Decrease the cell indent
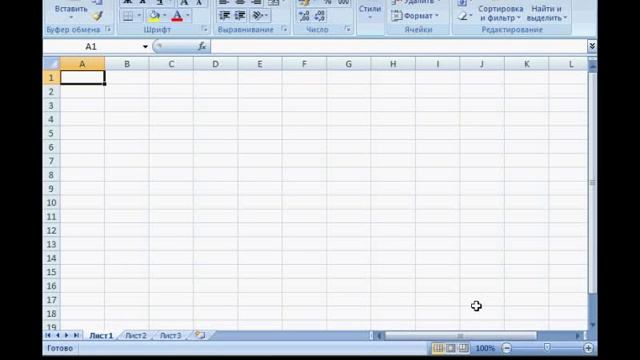Screen dimensions: 640x360 [224, 16]
